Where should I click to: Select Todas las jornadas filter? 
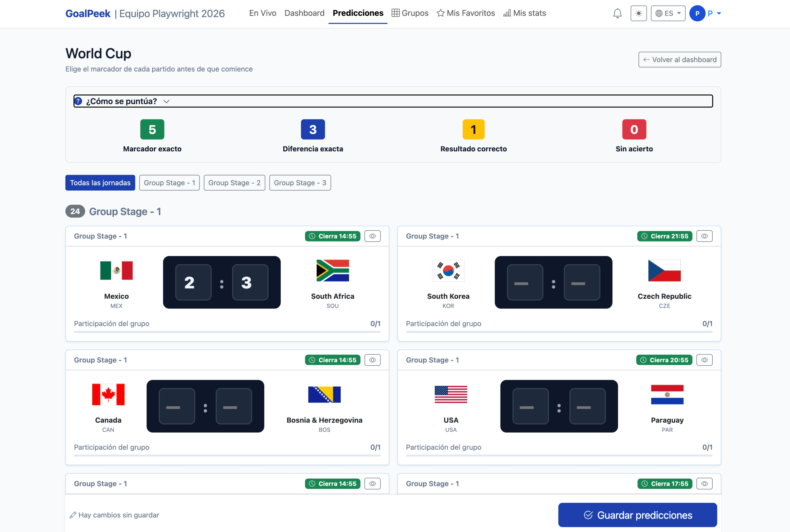pos(100,183)
